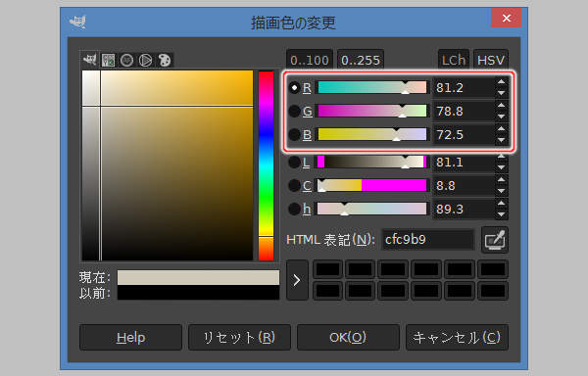
Task: Select the C chroma radio button
Action: 294,185
